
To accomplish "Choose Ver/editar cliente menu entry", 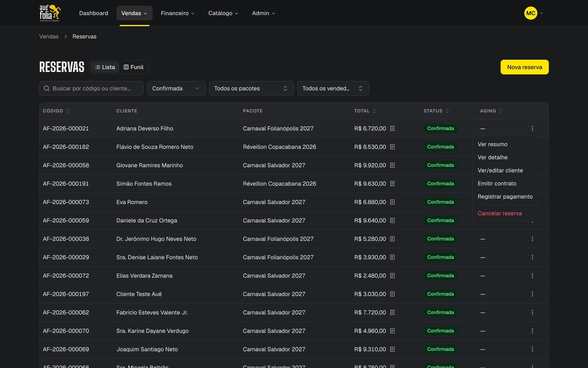I will (x=505, y=170).
